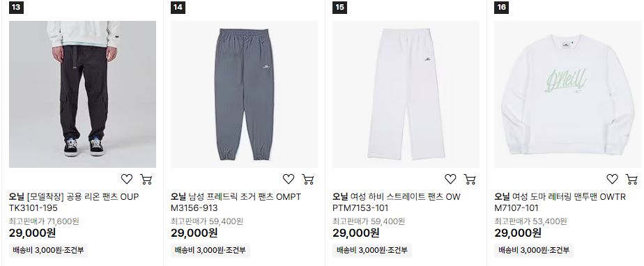Open product image of black cargo pants model
The image size is (644, 266).
[x=82, y=95]
